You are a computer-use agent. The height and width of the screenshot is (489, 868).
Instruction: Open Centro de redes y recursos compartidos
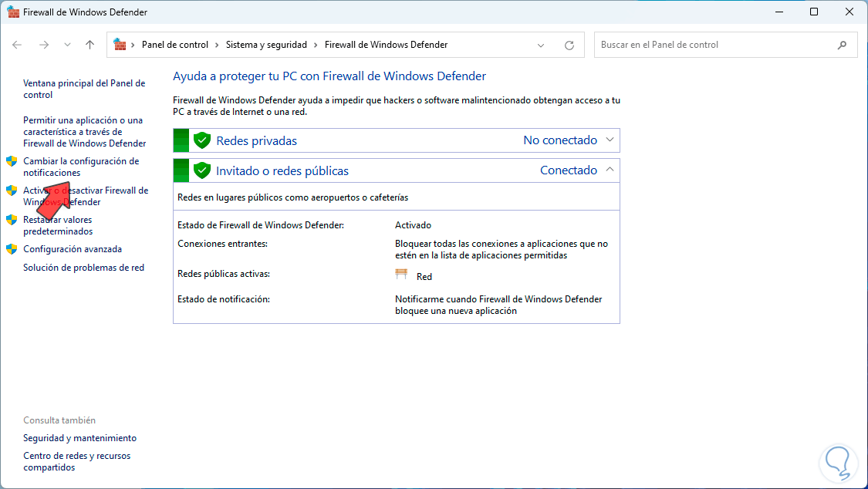point(77,461)
